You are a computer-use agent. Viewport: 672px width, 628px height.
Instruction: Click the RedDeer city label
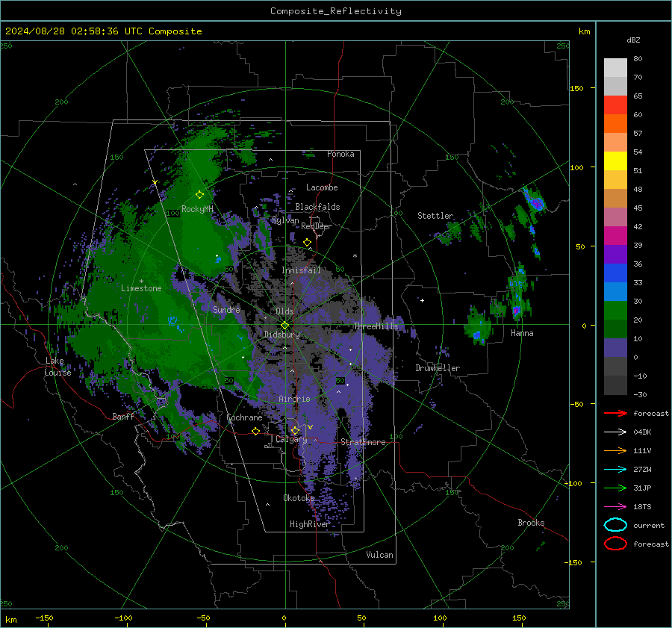tap(317, 226)
